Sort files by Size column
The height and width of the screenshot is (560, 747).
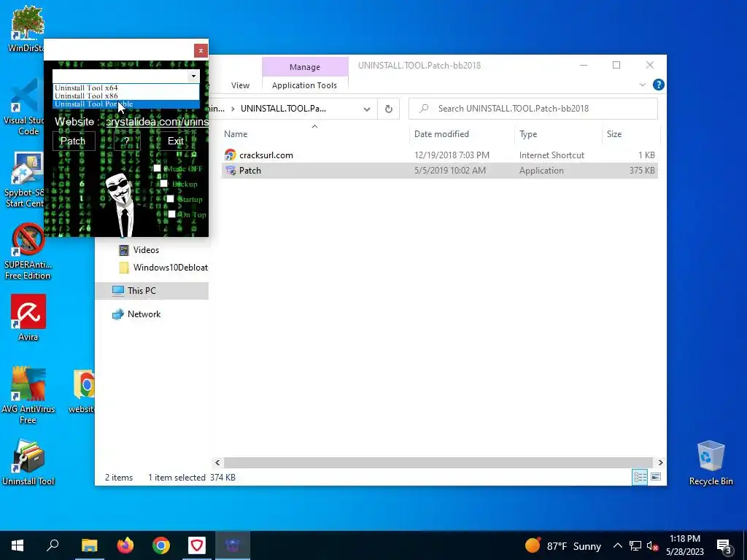click(x=614, y=134)
